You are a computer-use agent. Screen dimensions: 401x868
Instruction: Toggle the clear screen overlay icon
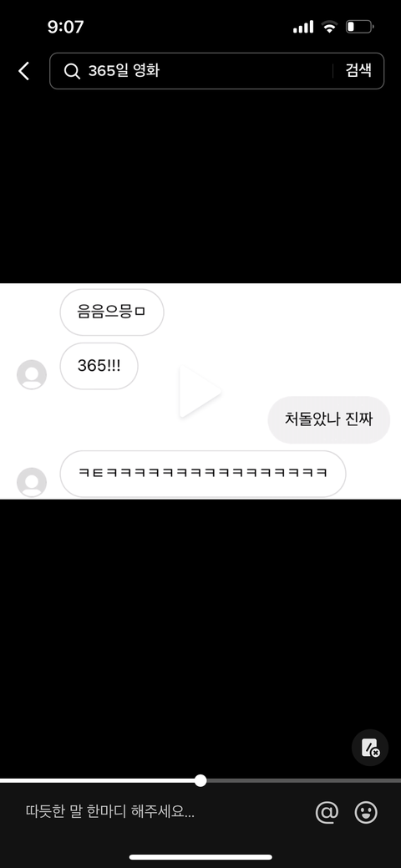click(370, 748)
